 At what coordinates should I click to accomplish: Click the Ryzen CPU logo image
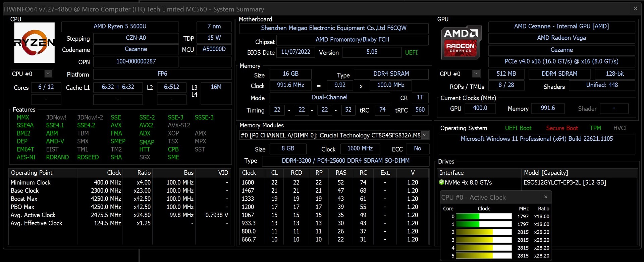pos(34,43)
